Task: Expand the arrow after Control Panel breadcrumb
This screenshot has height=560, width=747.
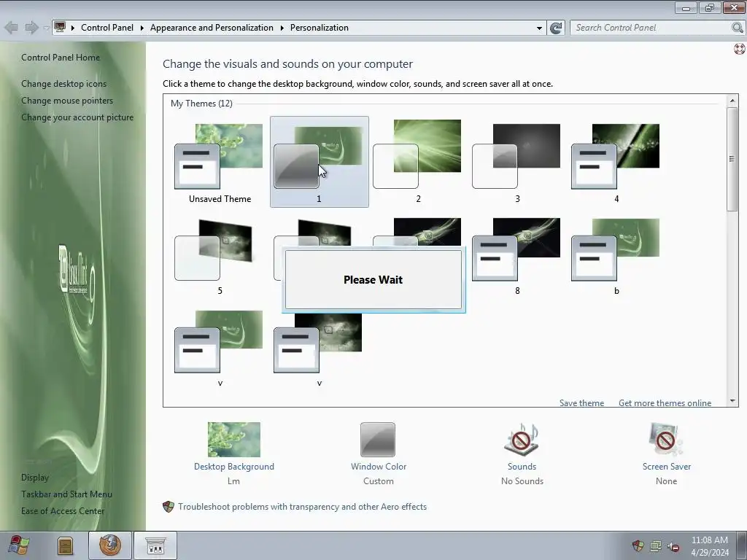Action: [x=142, y=28]
